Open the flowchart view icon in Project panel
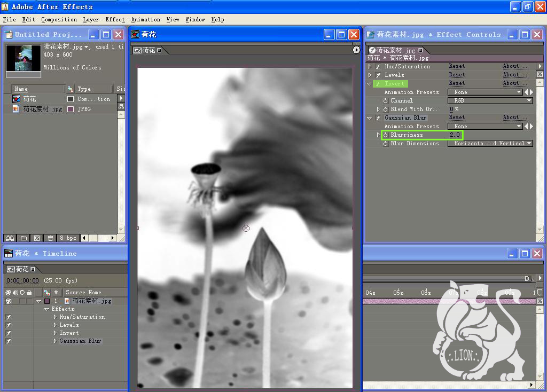This screenshot has width=547, height=392. click(121, 107)
